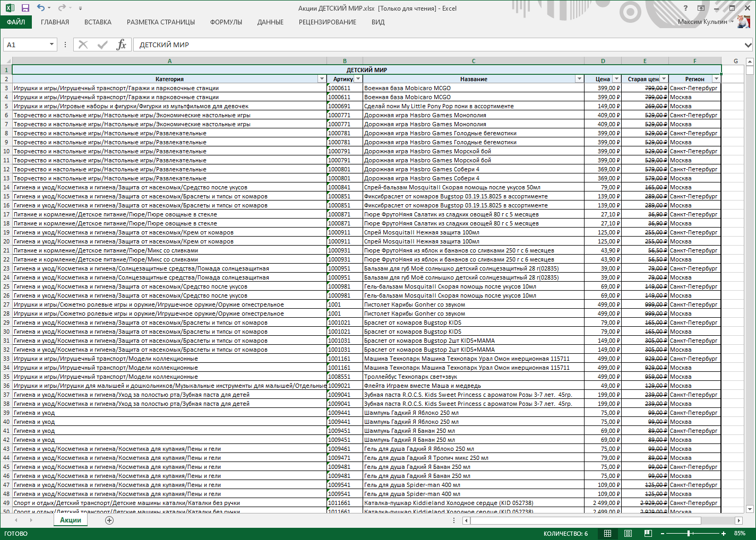Switch to the ВСТАВКА ribbon tab
This screenshot has width=756, height=540.
(x=98, y=22)
